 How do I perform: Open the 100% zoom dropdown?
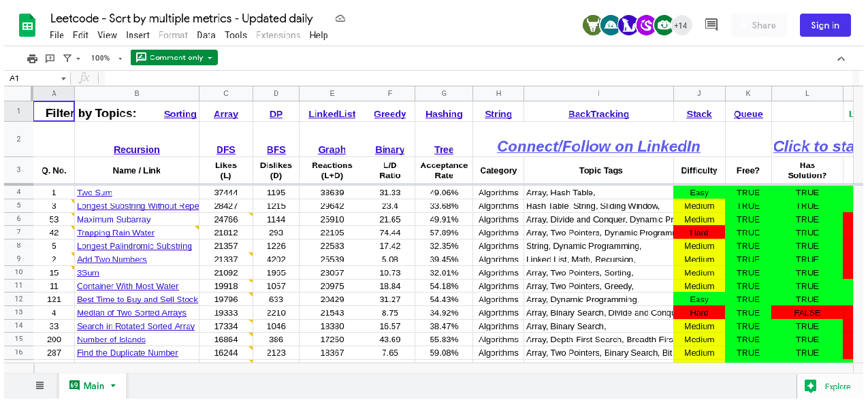tap(105, 59)
